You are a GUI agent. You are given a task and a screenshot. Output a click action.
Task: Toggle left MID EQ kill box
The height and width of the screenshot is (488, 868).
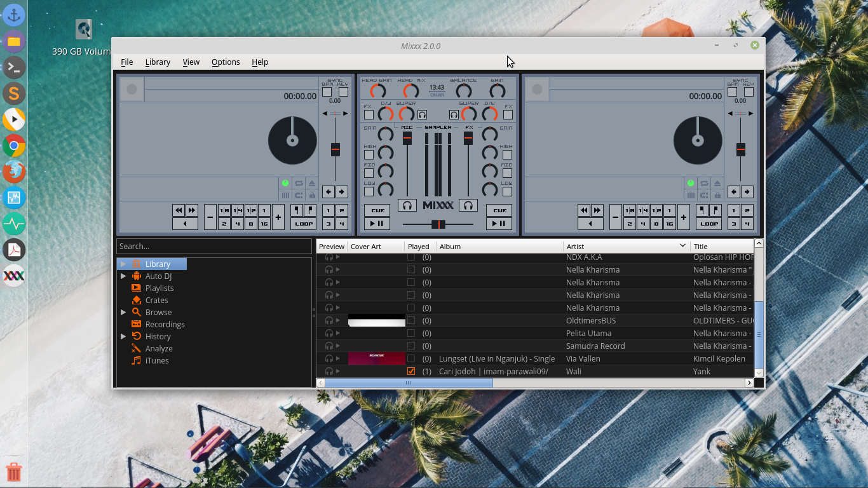coord(369,173)
